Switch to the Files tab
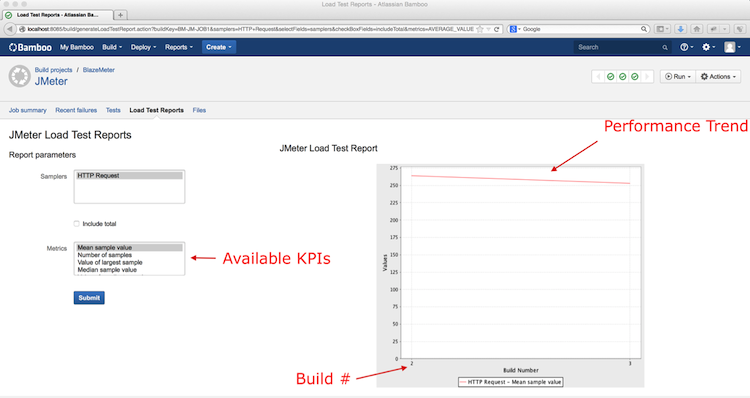The image size is (750, 398). [199, 110]
